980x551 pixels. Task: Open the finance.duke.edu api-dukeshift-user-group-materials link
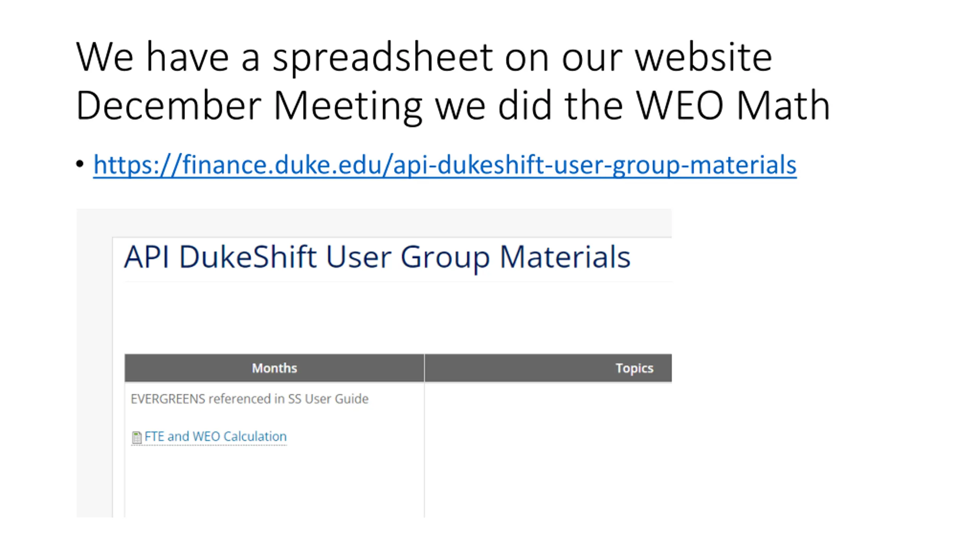[445, 165]
